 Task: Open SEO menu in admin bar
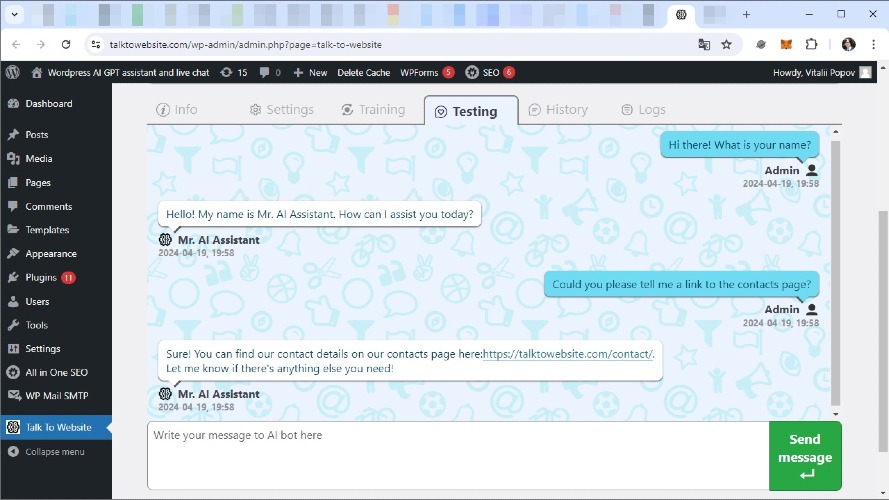[490, 73]
